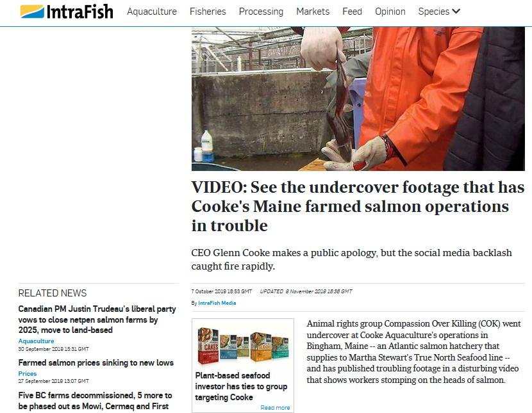Open the Fisheries section
Viewport: 532px width, 413px height.
coord(208,12)
